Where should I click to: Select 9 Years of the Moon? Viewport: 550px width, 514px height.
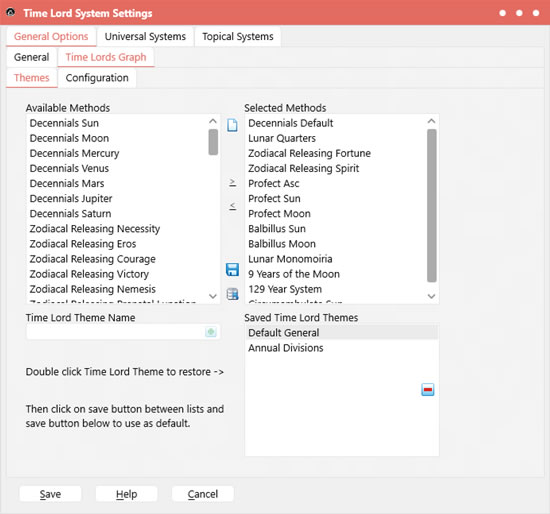point(336,274)
